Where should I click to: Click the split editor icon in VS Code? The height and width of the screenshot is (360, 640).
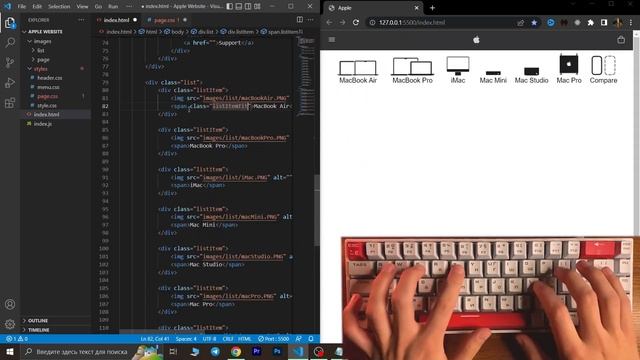(300, 20)
